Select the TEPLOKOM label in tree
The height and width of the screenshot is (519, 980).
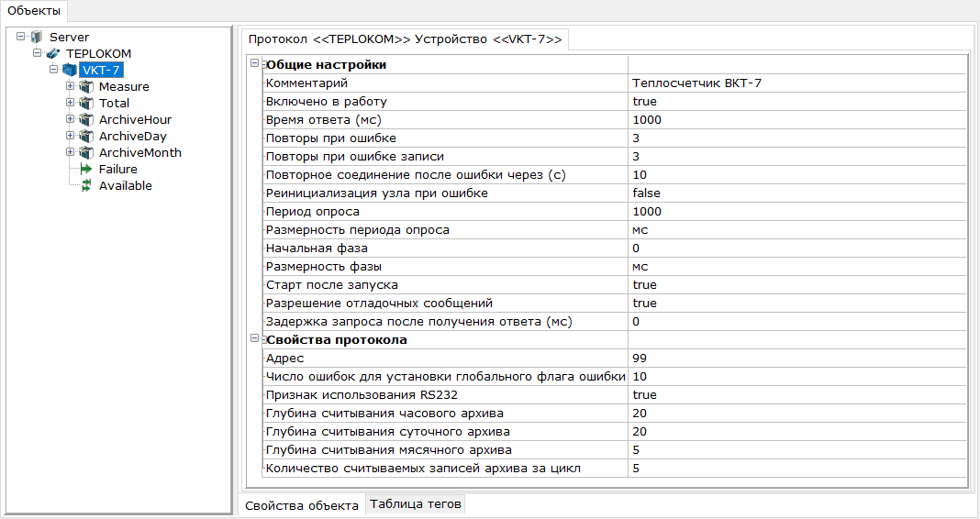(99, 54)
